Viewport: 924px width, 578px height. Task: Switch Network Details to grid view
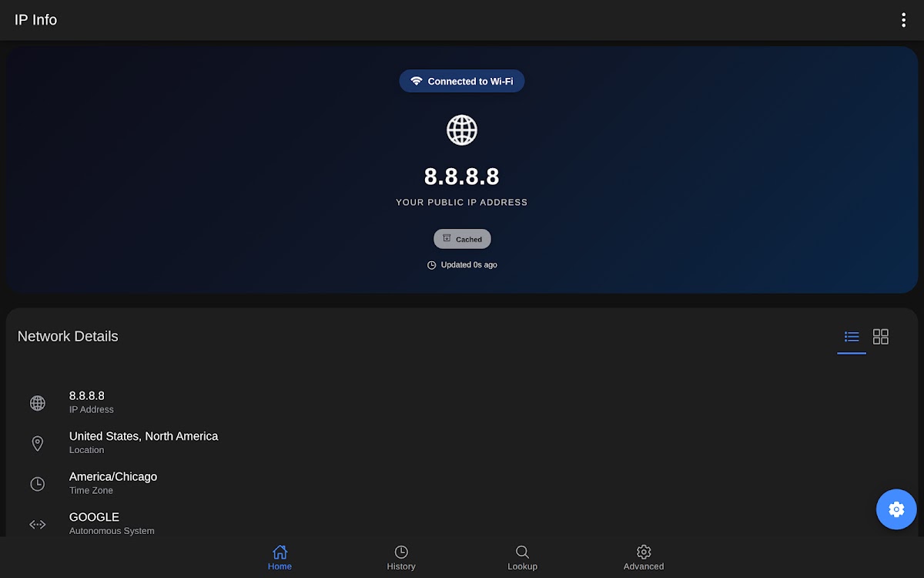pos(881,337)
